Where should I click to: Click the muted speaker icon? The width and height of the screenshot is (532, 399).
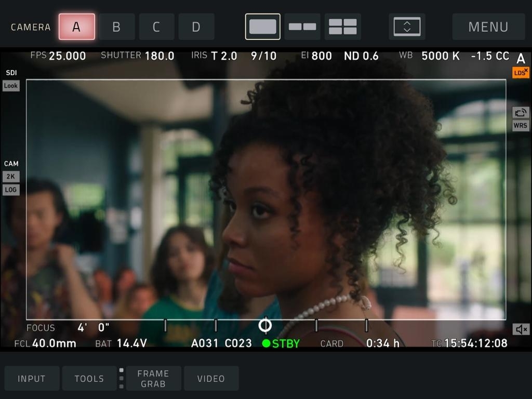pyautogui.click(x=521, y=329)
